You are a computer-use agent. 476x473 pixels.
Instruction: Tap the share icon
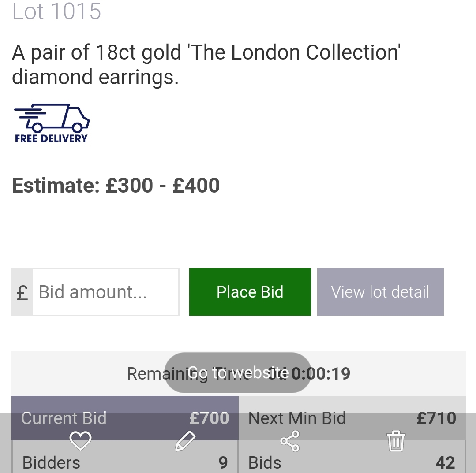tap(290, 441)
